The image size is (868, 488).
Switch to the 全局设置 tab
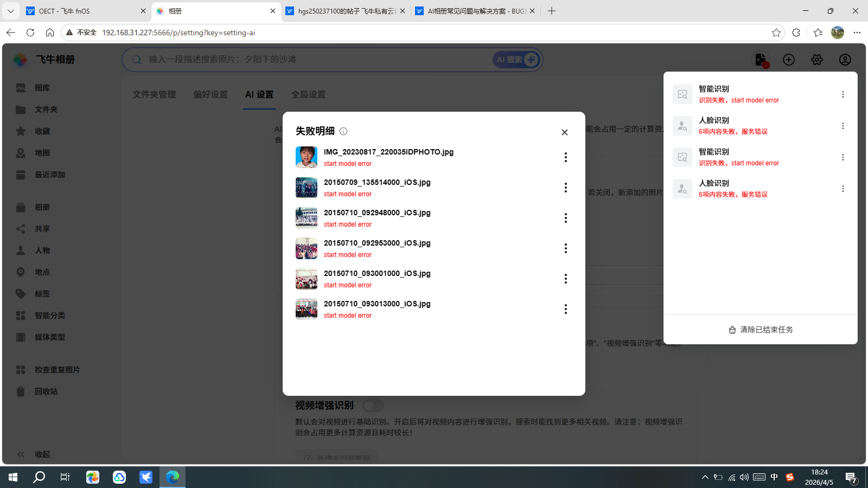309,94
